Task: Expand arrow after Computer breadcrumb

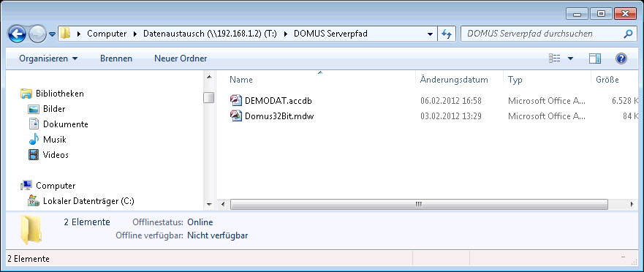Action: [x=135, y=34]
